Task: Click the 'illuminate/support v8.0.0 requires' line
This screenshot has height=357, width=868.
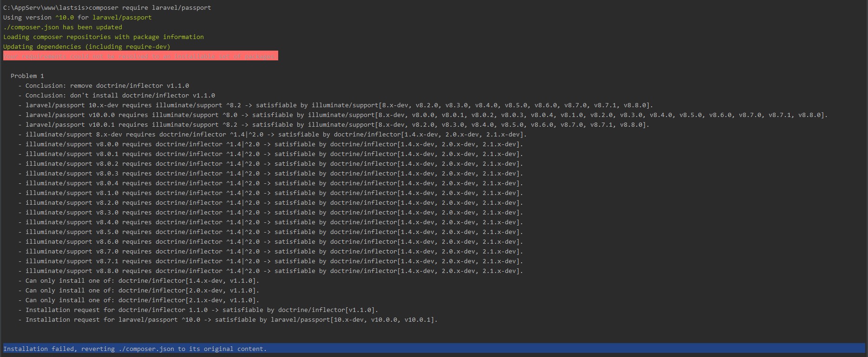Action: (271, 144)
